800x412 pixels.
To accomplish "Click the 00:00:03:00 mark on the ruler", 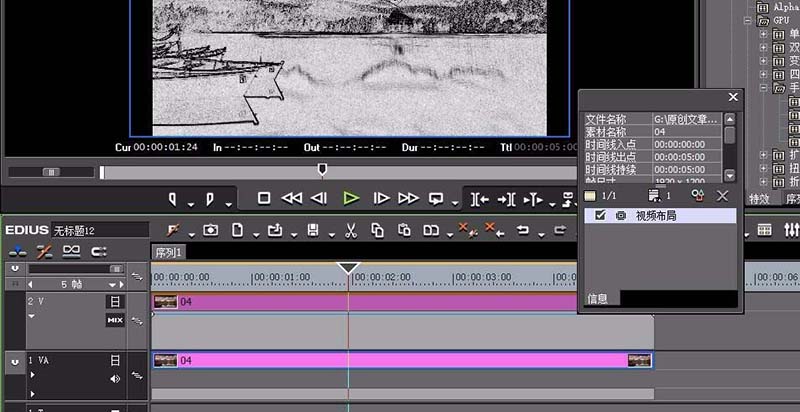I will [x=482, y=277].
